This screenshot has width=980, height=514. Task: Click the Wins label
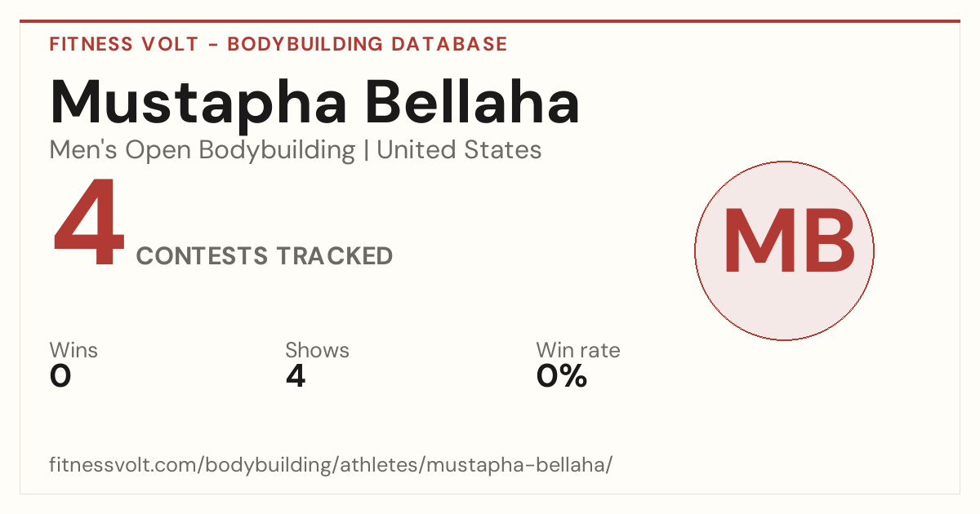pos(73,351)
